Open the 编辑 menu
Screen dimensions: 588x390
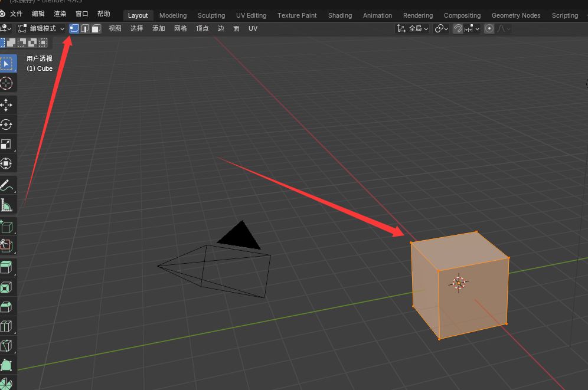pyautogui.click(x=38, y=14)
